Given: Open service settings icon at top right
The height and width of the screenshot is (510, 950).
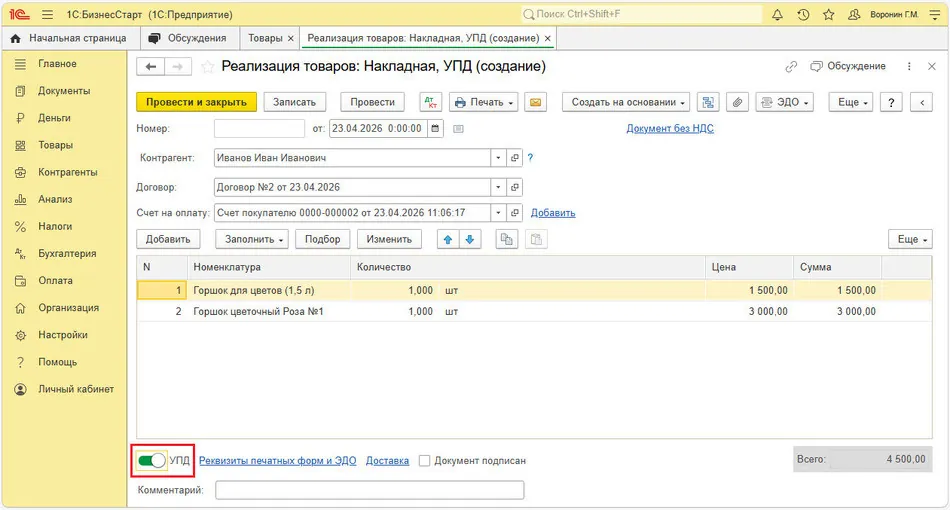Looking at the screenshot, I should [935, 15].
